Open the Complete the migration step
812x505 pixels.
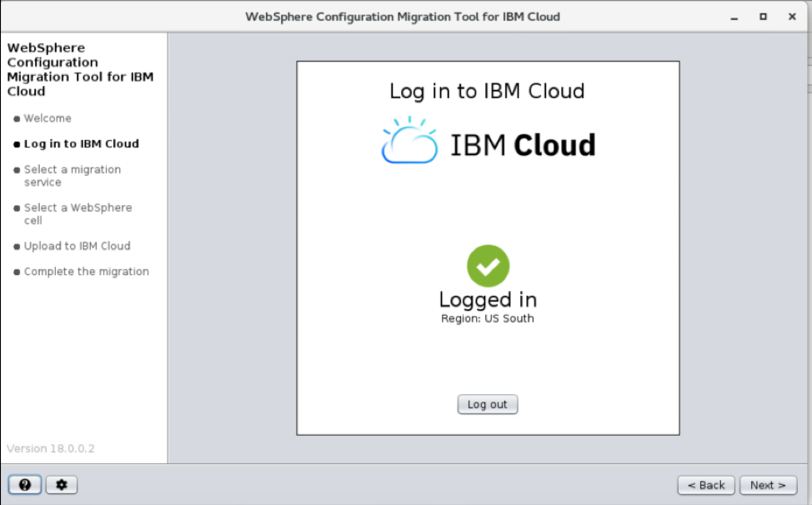tap(86, 272)
